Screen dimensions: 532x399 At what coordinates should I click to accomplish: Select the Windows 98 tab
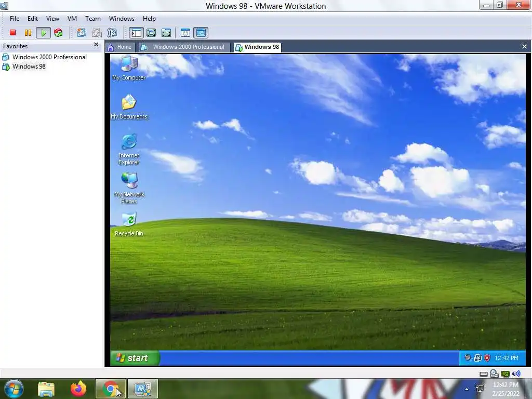tap(258, 47)
